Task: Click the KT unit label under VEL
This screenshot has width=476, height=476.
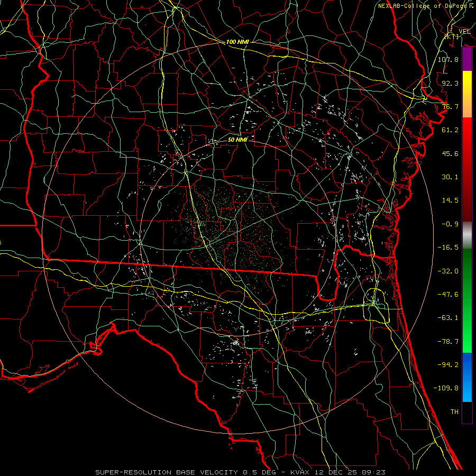Action: click(452, 36)
